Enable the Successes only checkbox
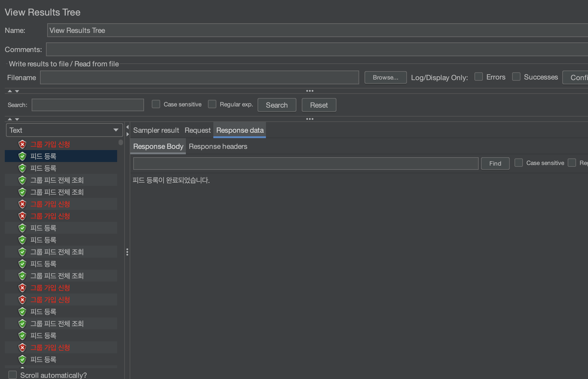This screenshot has height=379, width=588. 516,77
